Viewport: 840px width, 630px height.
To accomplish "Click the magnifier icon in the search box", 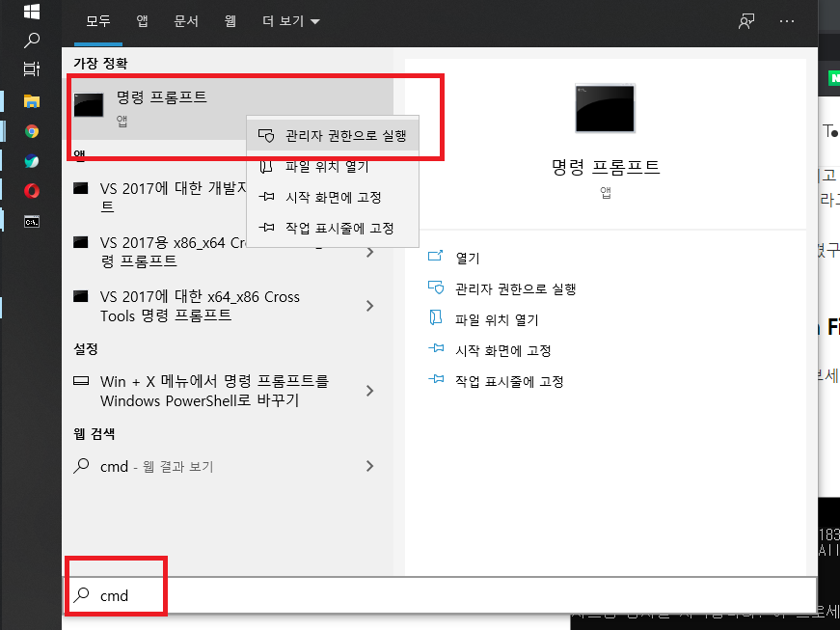I will click(x=81, y=594).
